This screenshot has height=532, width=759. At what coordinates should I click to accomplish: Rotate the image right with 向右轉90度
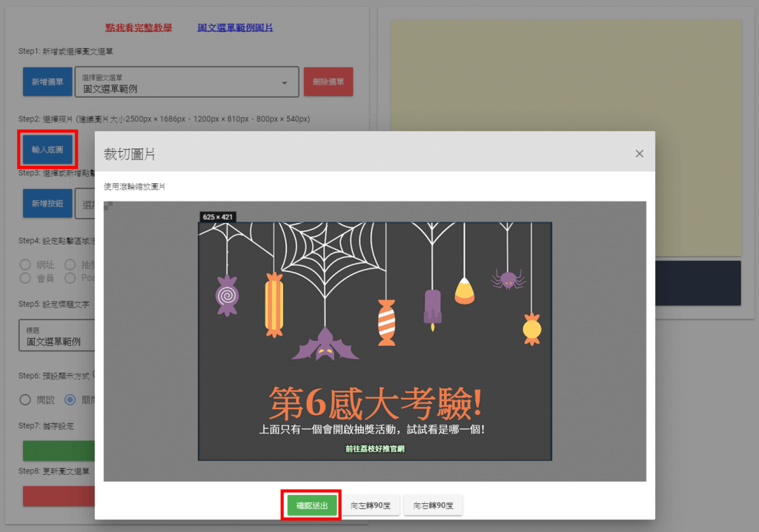pos(433,503)
